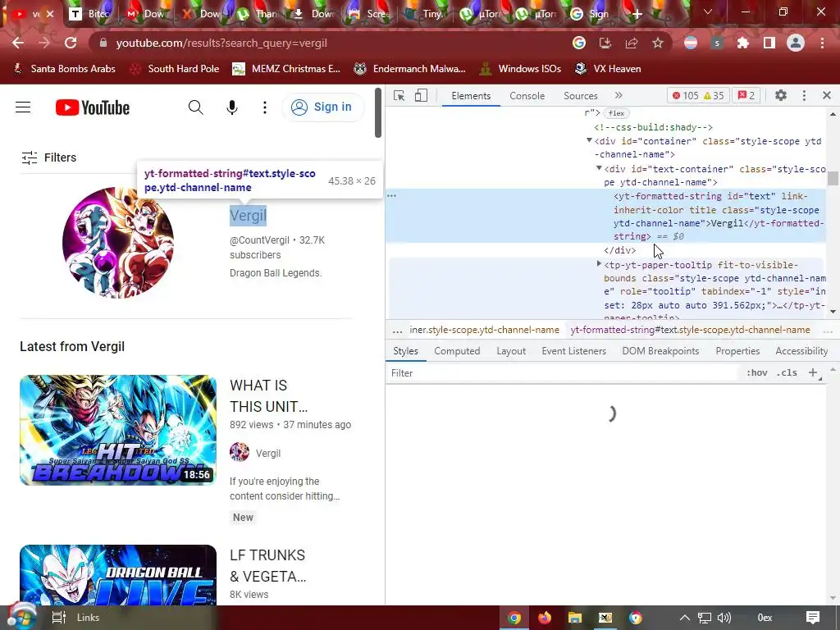Start voice search with microphone icon

[x=232, y=107]
